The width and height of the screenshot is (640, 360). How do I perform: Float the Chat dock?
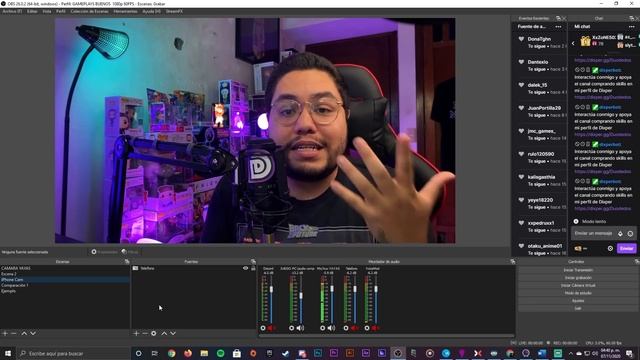pyautogui.click(x=632, y=18)
